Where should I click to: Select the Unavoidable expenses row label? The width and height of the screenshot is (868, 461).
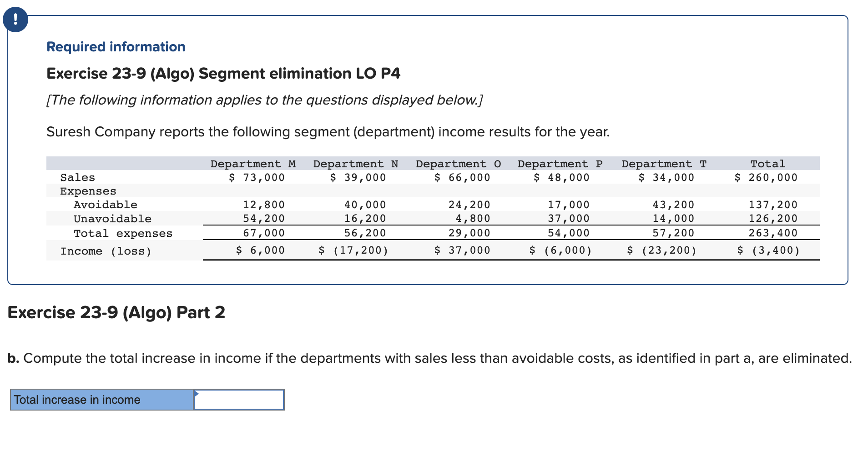[x=112, y=219]
